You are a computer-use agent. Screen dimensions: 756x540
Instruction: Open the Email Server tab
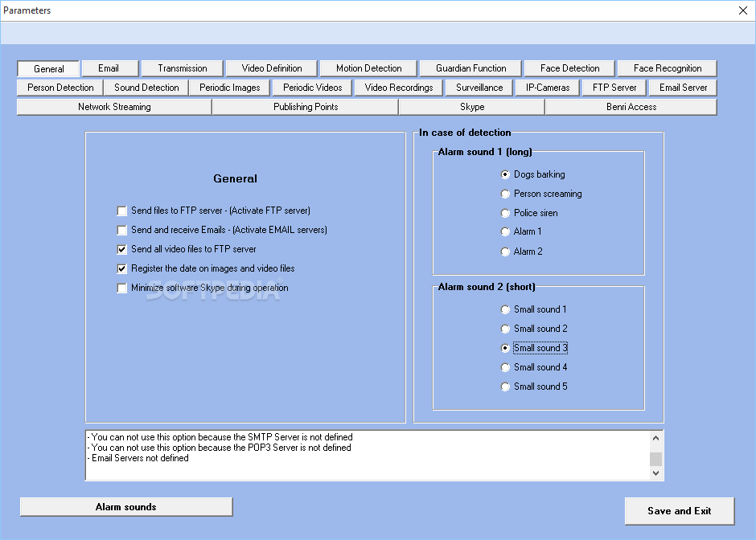(683, 88)
